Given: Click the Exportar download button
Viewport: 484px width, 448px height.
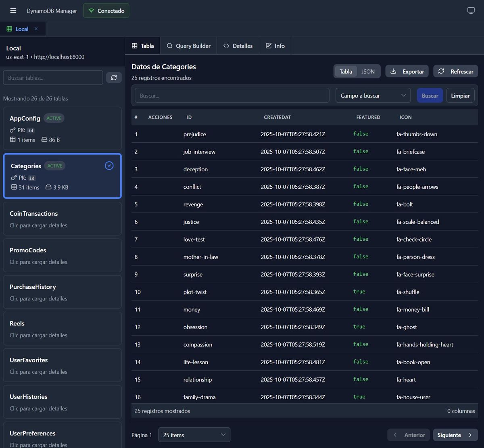Looking at the screenshot, I should coord(407,71).
